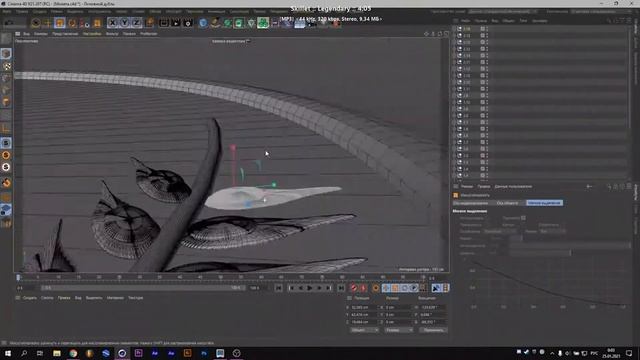The width and height of the screenshot is (640, 360).
Task: Select the Rotate tool in top toolbar
Action: (72, 23)
